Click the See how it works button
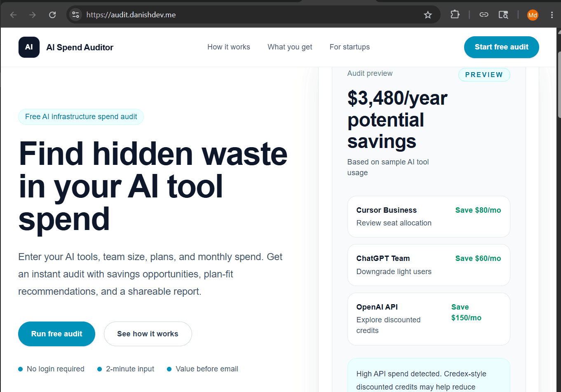Viewport: 561px width, 392px height. (x=148, y=334)
